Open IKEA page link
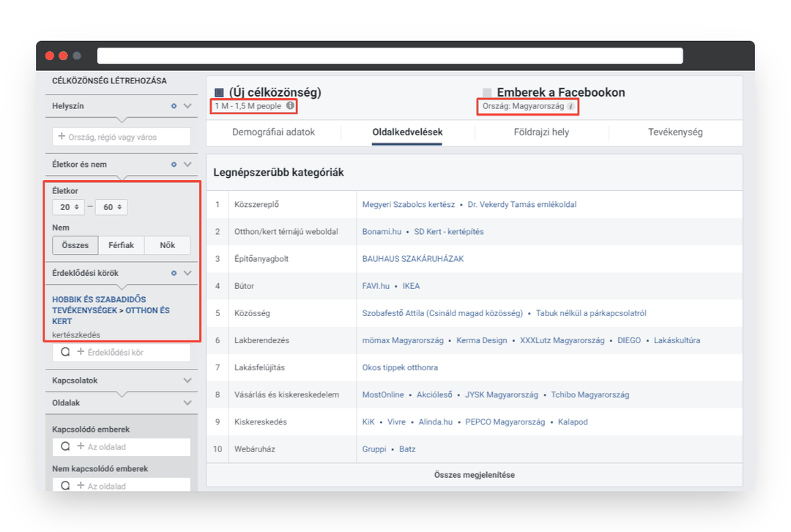Image resolution: width=791 pixels, height=532 pixels. pos(411,286)
